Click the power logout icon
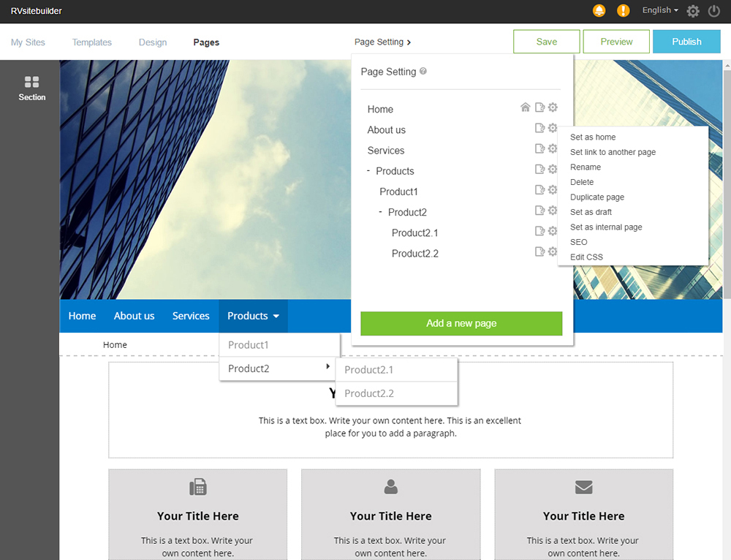Screen dimensions: 731x560 tap(714, 11)
